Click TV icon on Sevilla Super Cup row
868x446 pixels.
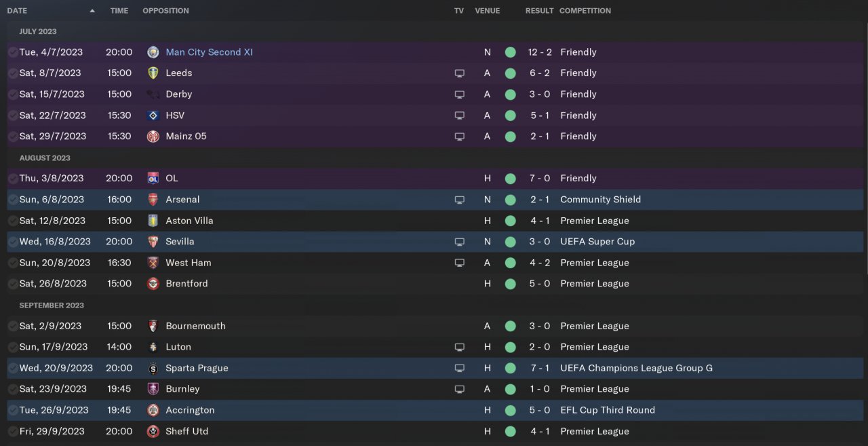point(459,242)
